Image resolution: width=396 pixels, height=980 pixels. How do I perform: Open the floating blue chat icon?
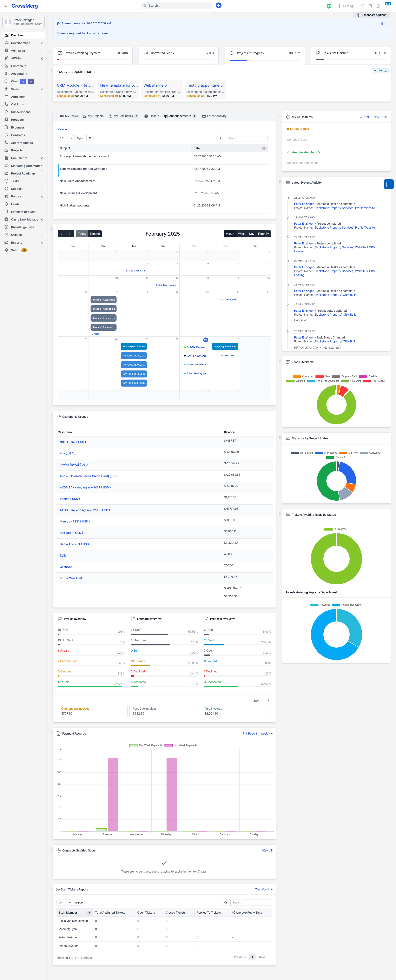388,184
